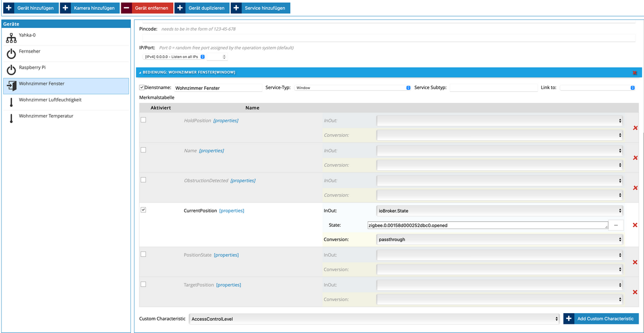This screenshot has height=333, width=644.
Task: Select Wohnzimmer Luftfeuchtigkeit device
Action: click(x=66, y=102)
